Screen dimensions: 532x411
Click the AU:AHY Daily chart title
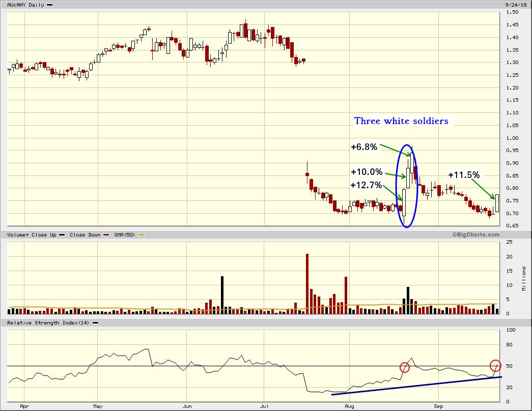26,5
